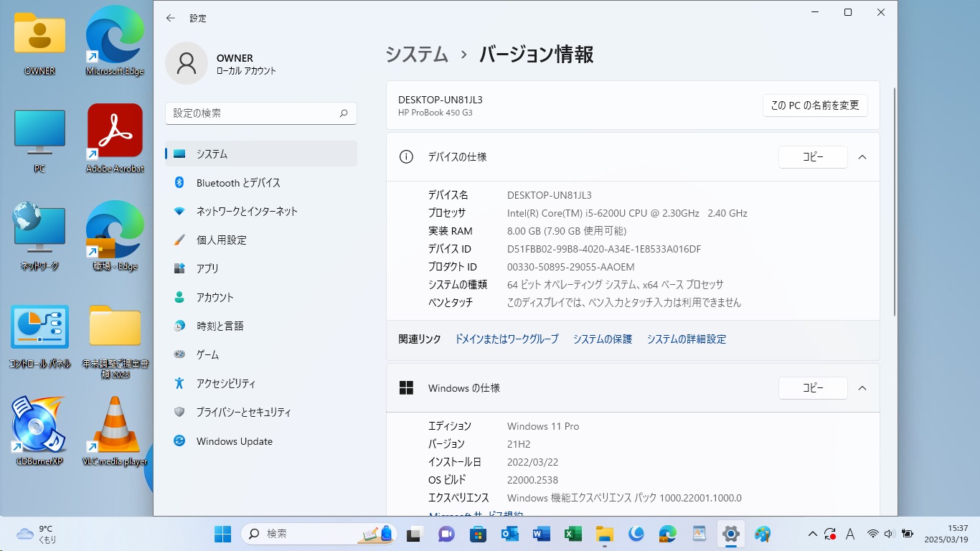
Task: Collapse the Windows の仕様 section
Action: pyautogui.click(x=862, y=388)
